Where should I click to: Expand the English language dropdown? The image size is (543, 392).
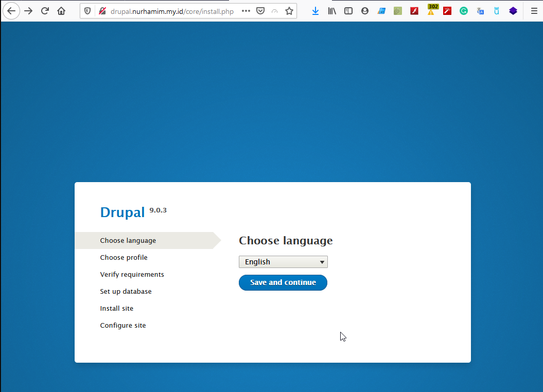point(283,262)
